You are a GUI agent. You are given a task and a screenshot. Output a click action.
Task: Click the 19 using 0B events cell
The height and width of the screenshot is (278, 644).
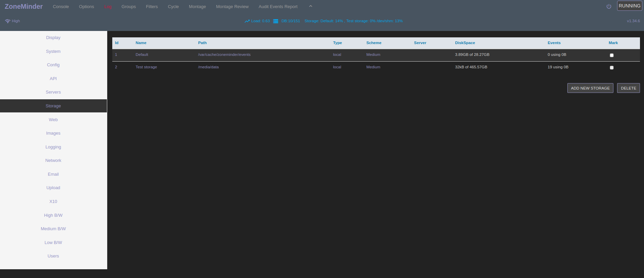click(x=558, y=67)
